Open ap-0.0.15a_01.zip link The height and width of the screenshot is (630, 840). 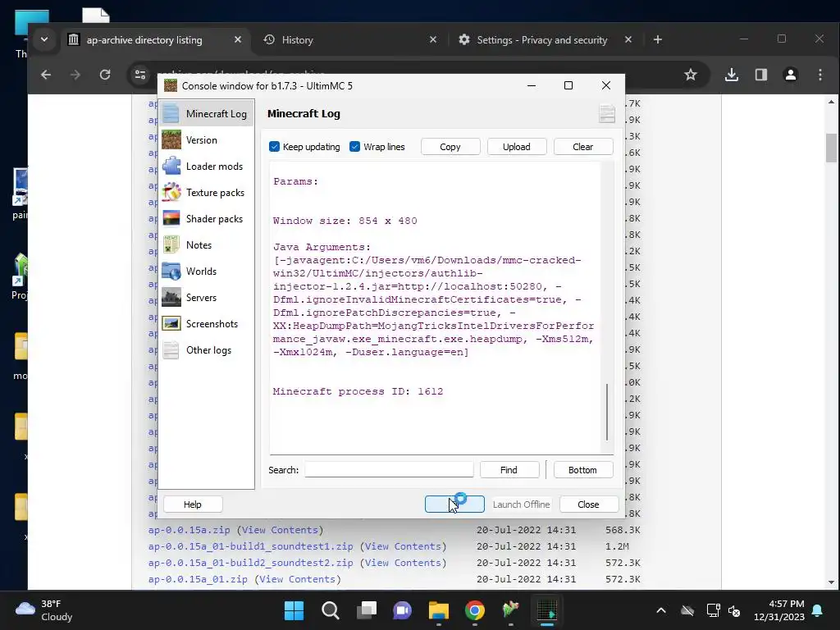coord(198,579)
